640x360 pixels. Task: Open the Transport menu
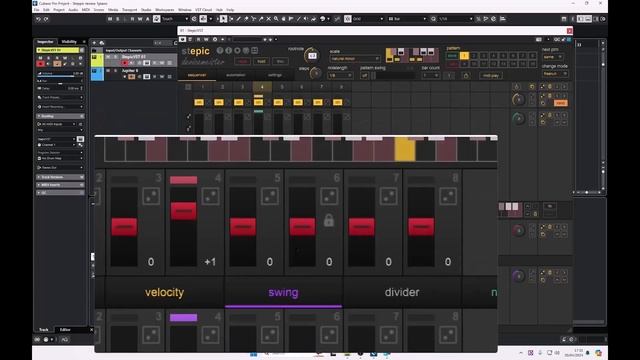[129, 10]
